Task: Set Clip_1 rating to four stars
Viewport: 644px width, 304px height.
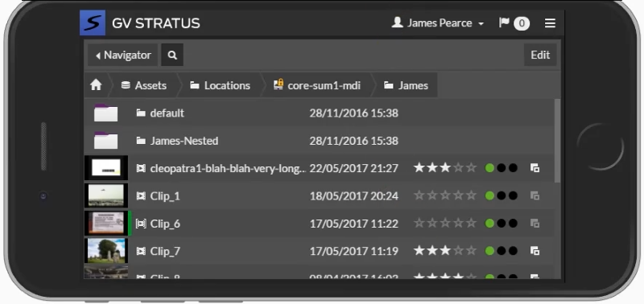Action: click(458, 195)
